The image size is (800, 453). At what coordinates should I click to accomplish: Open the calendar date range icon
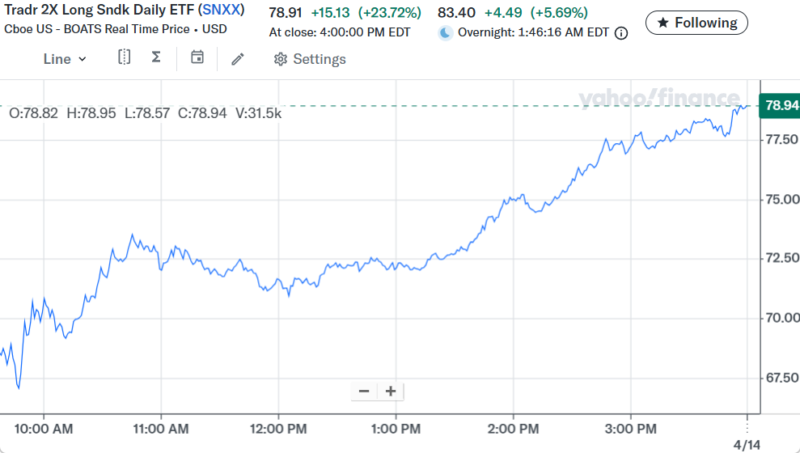click(x=197, y=58)
